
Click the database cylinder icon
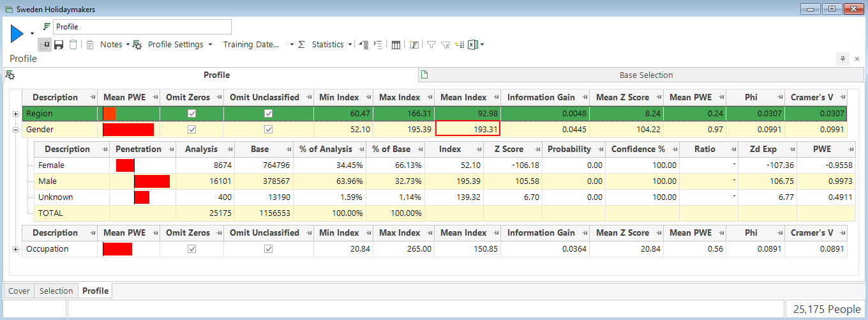coord(73,45)
